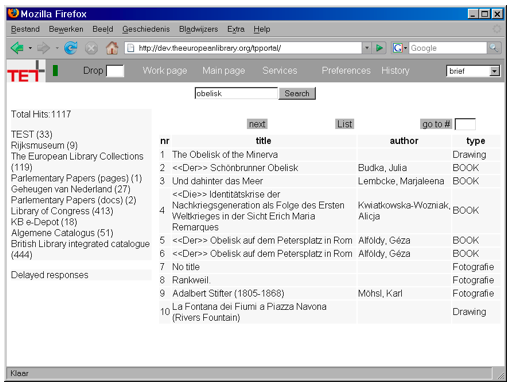The height and width of the screenshot is (388, 511).
Task: Select The European Library Collections (119)
Action: [x=77, y=162]
